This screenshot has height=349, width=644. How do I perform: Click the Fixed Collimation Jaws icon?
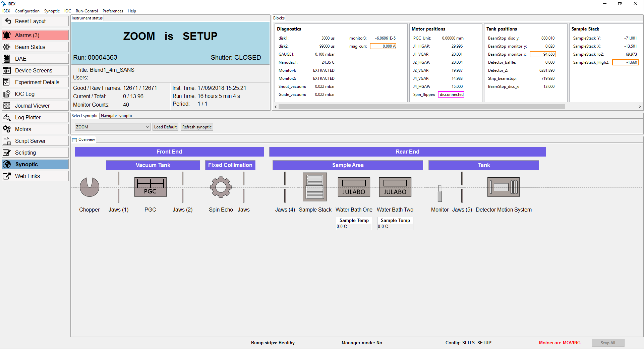pyautogui.click(x=243, y=187)
